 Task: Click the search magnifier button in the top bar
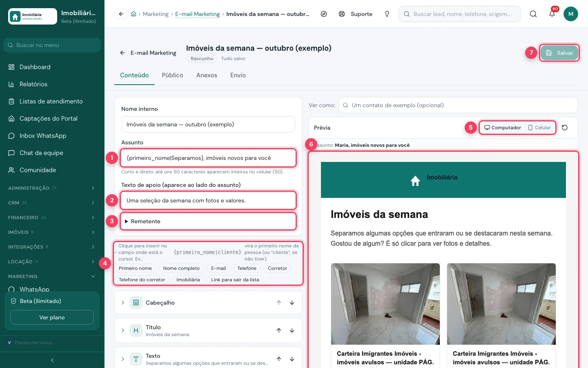click(533, 14)
